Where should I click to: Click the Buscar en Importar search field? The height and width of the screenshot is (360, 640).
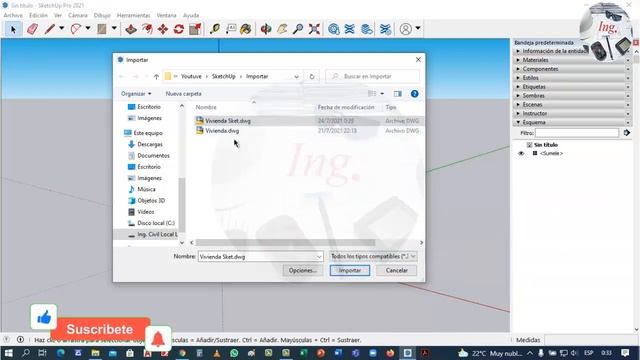pyautogui.click(x=373, y=76)
